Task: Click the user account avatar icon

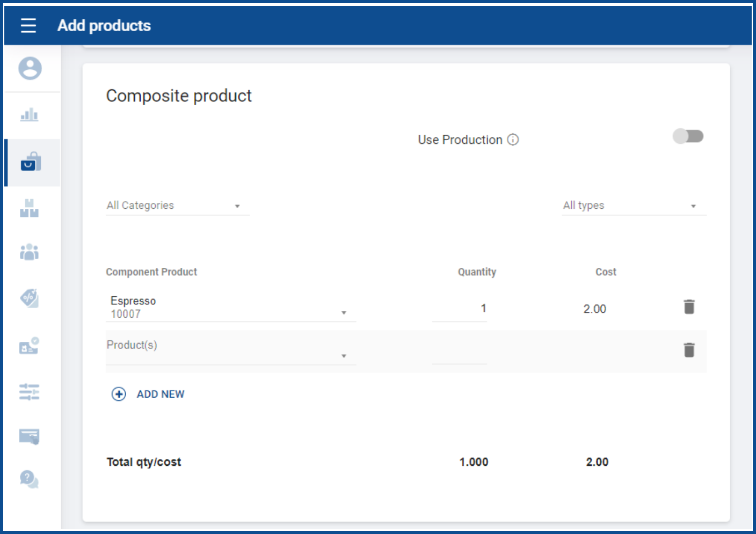Action: tap(30, 68)
